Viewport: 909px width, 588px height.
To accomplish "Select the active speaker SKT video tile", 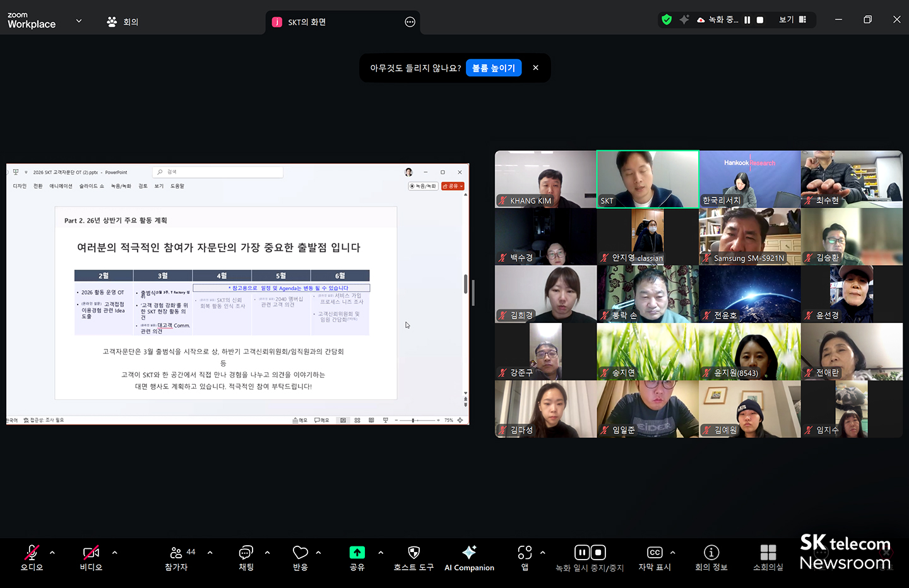I will click(648, 179).
